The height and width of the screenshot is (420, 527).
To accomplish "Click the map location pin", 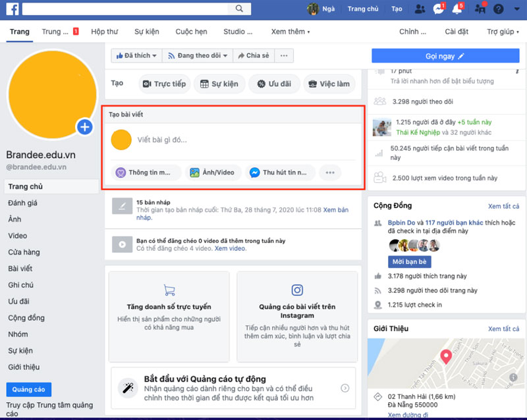I will point(446,357).
